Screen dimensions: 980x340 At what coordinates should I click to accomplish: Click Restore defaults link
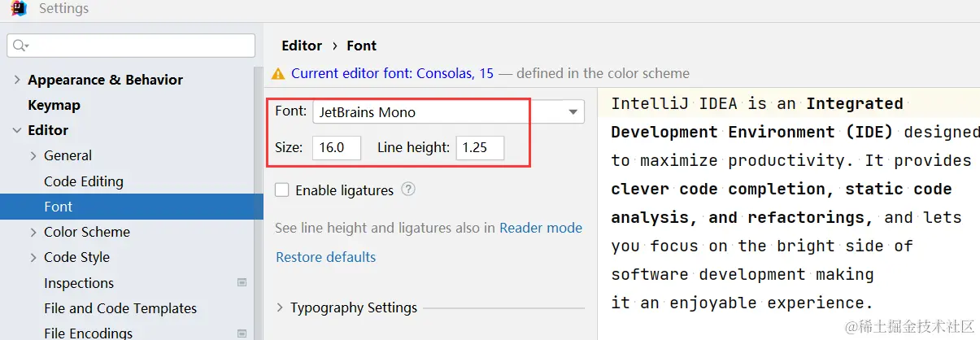(x=326, y=257)
